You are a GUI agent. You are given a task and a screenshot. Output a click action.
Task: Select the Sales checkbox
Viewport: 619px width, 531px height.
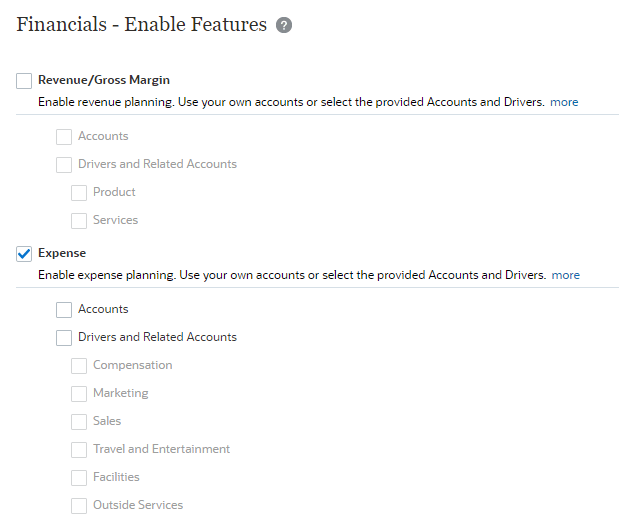tap(79, 422)
